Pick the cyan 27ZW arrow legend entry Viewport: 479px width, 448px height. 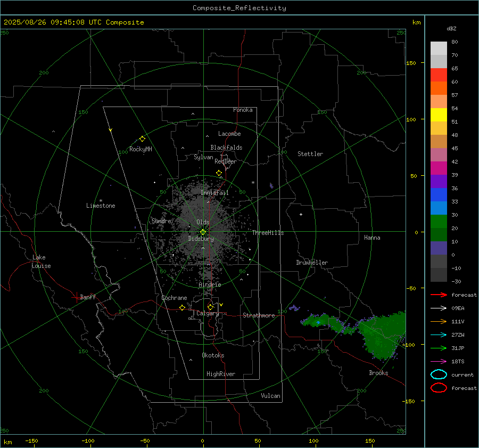439,335
